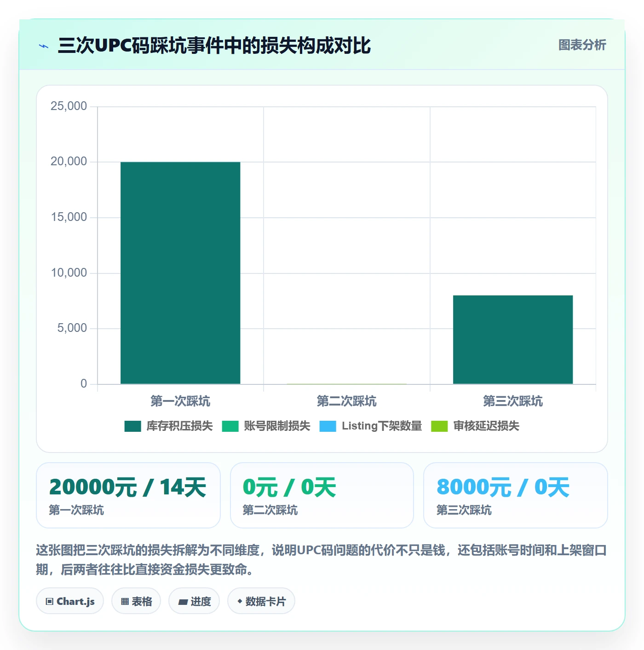Toggle the 账号限制损失 legend swatch

[x=230, y=426]
